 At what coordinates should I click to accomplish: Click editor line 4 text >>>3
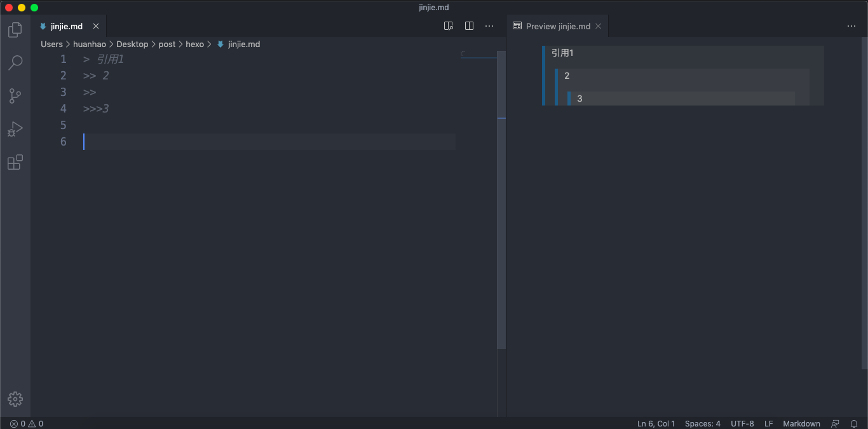(x=96, y=109)
